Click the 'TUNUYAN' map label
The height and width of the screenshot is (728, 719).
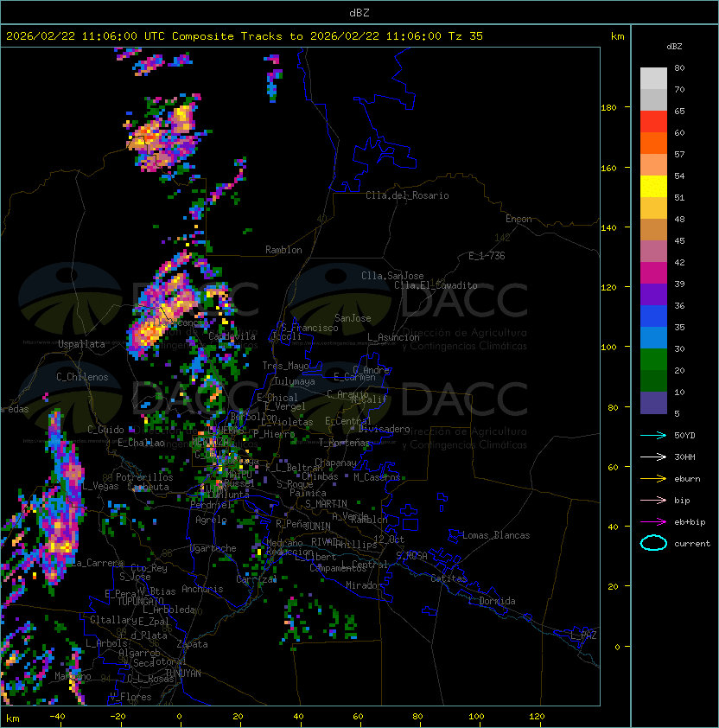tap(183, 674)
